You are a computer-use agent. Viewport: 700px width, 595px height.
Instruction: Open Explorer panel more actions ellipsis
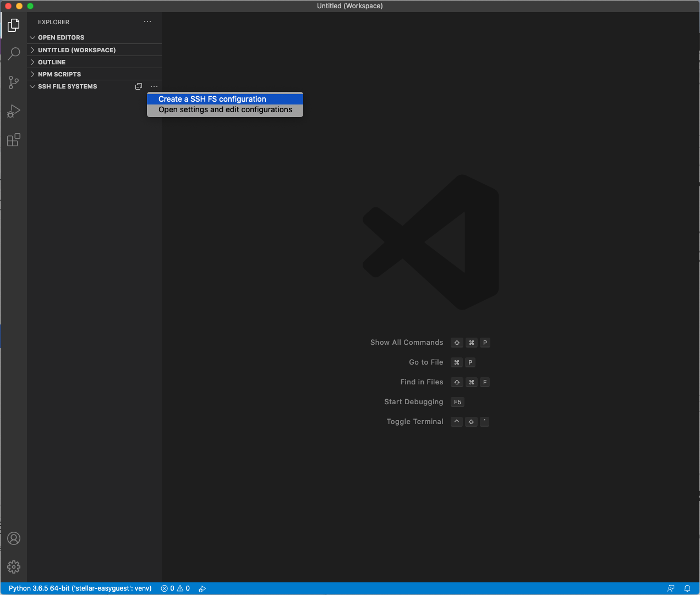[147, 22]
